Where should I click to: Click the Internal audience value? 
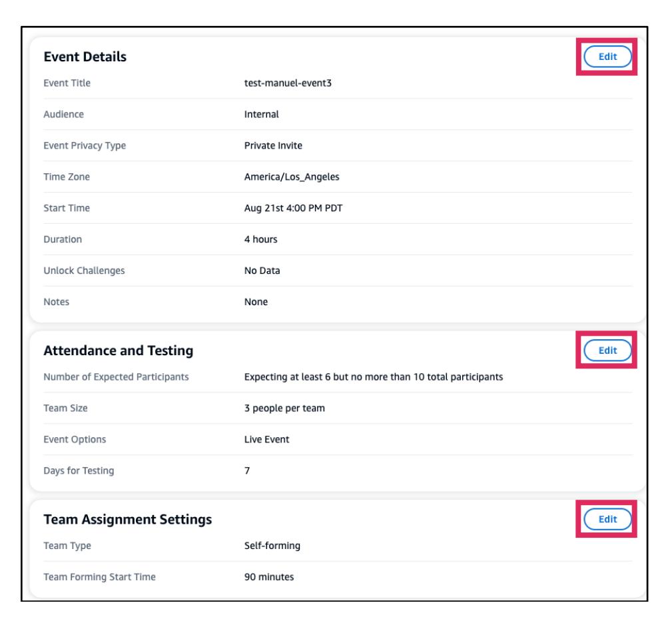pyautogui.click(x=261, y=114)
